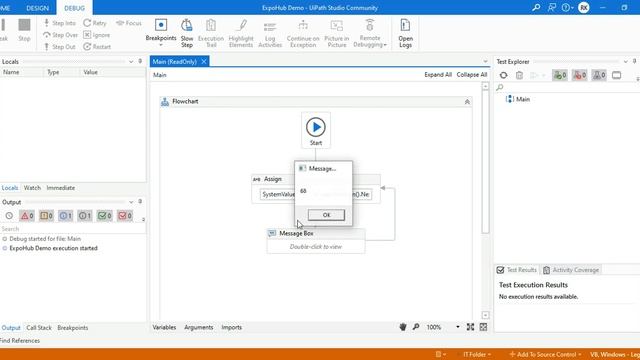Open the 100% zoom dropdown
The width and height of the screenshot is (640, 360).
[x=458, y=327]
